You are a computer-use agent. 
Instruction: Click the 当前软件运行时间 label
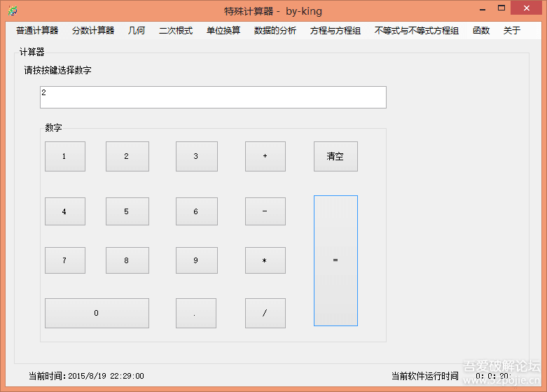(x=425, y=376)
